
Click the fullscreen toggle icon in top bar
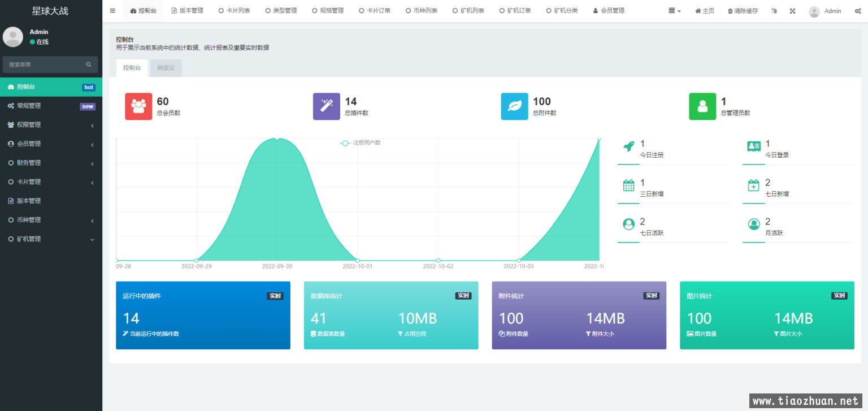pos(792,11)
